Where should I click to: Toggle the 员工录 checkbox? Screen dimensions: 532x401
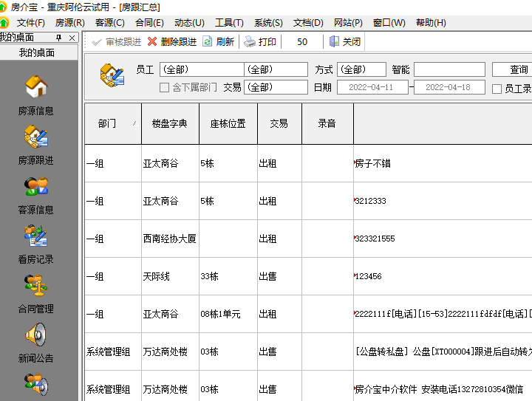click(x=497, y=89)
